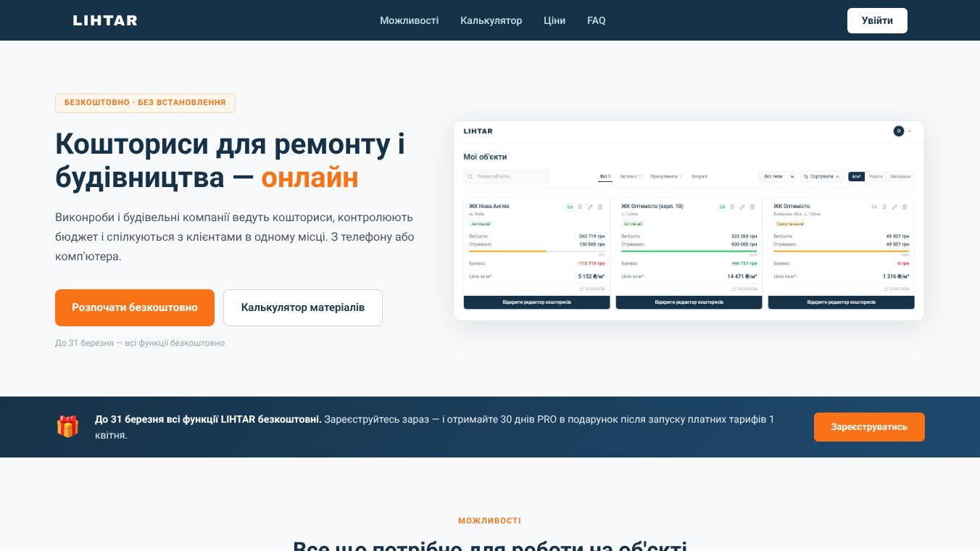Click the Зареєструватись button in the banner
The width and height of the screenshot is (980, 551).
coord(869,427)
